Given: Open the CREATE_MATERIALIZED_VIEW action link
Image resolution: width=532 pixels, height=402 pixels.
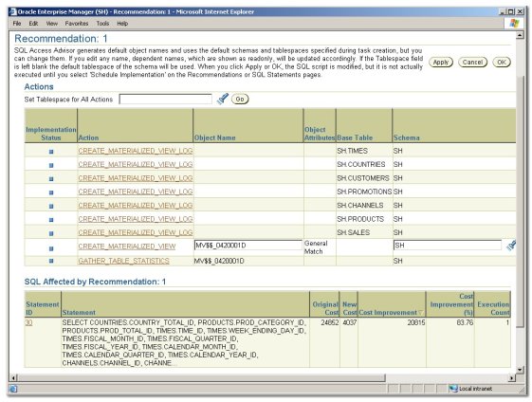Looking at the screenshot, I should click(x=127, y=247).
